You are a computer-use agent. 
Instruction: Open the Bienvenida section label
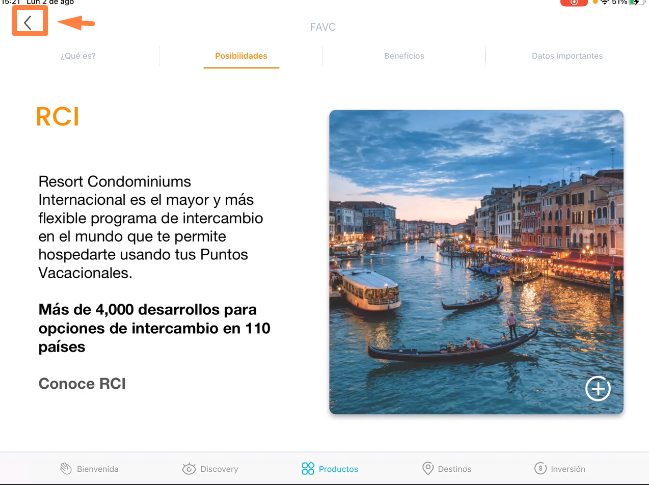98,469
